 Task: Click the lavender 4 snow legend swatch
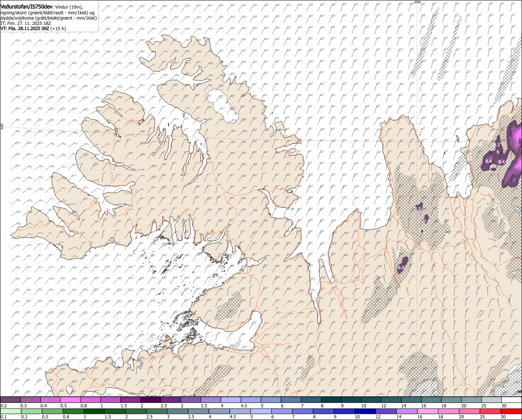pyautogui.click(x=231, y=400)
